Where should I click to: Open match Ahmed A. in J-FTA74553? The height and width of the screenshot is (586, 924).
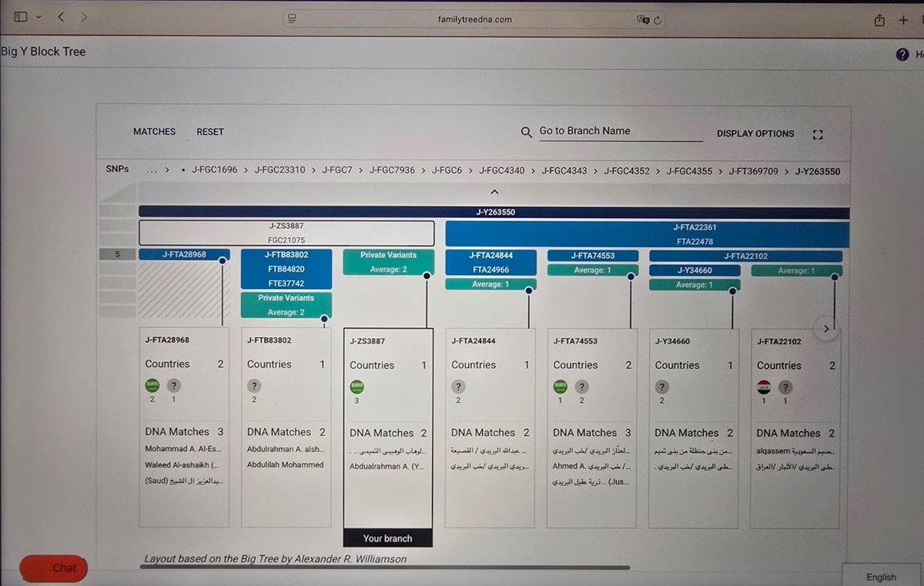tap(591, 467)
